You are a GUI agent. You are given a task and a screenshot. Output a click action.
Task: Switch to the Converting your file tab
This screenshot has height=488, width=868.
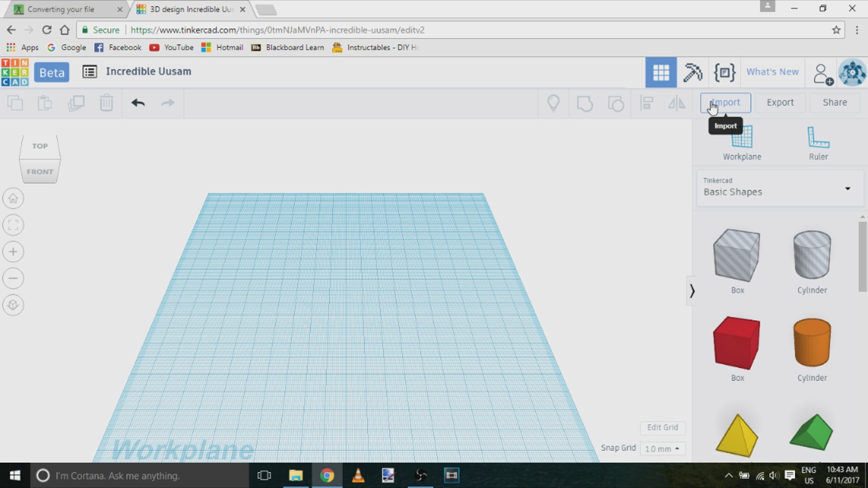coord(61,9)
